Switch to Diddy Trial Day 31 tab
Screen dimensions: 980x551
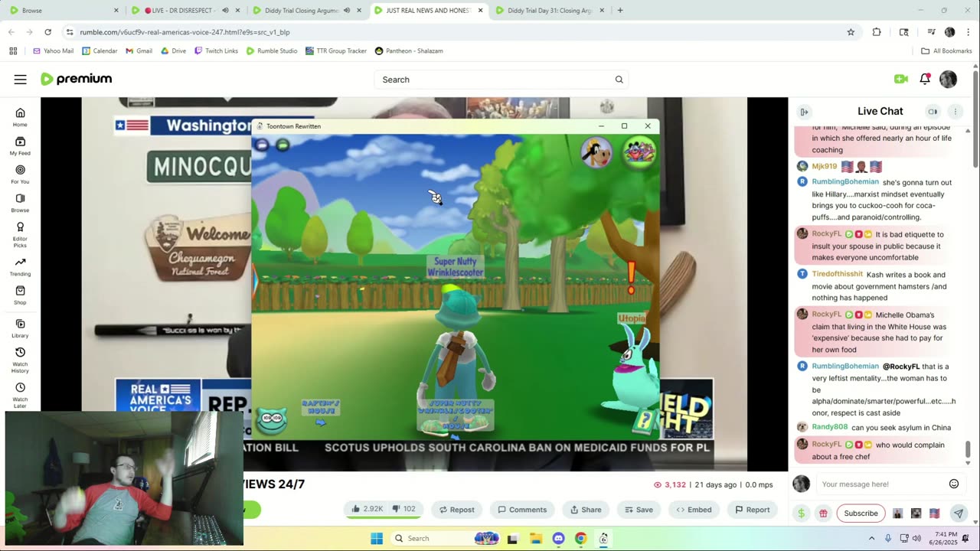pos(550,11)
